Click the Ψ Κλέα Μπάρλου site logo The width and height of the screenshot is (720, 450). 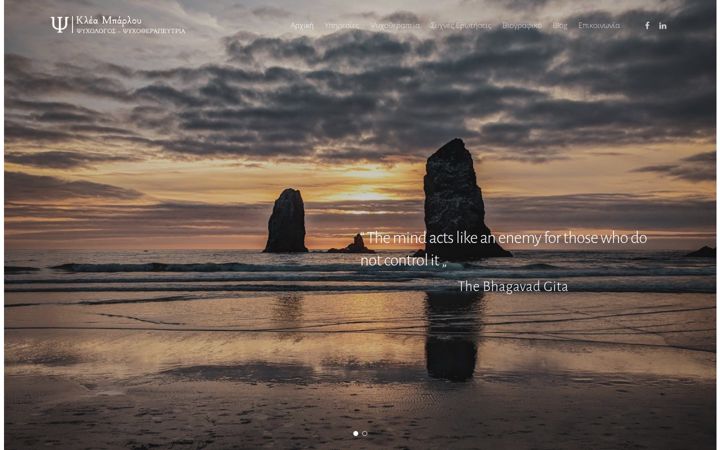[118, 25]
